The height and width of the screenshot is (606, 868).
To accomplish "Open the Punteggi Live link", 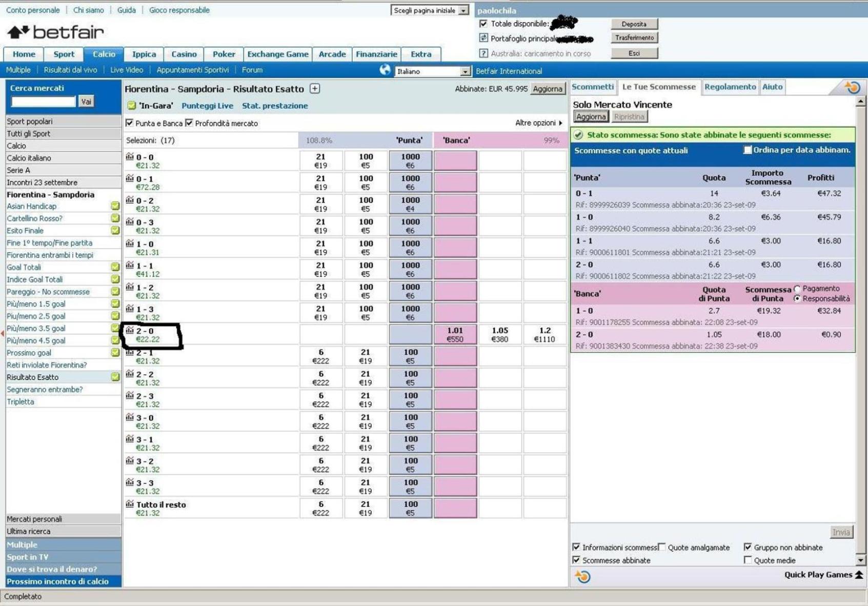I will click(207, 106).
